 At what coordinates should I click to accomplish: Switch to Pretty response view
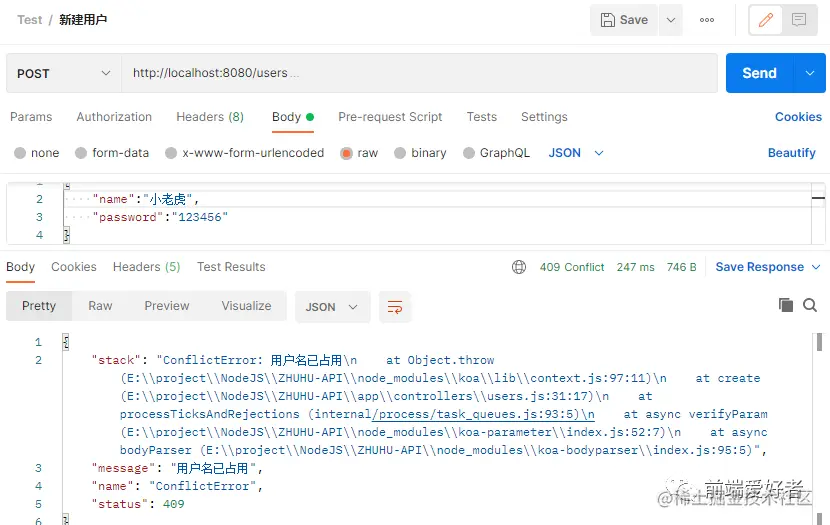39,306
